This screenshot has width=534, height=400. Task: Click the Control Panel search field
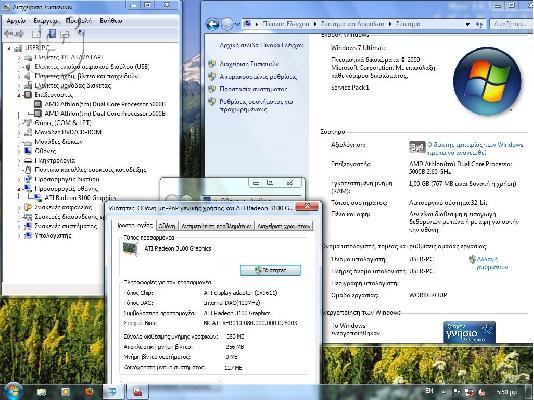pyautogui.click(x=511, y=24)
